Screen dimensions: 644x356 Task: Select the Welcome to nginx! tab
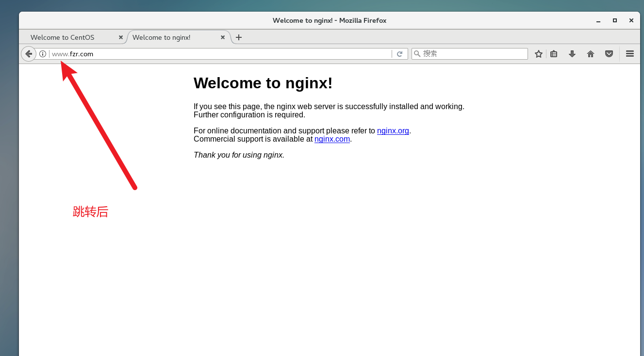178,37
